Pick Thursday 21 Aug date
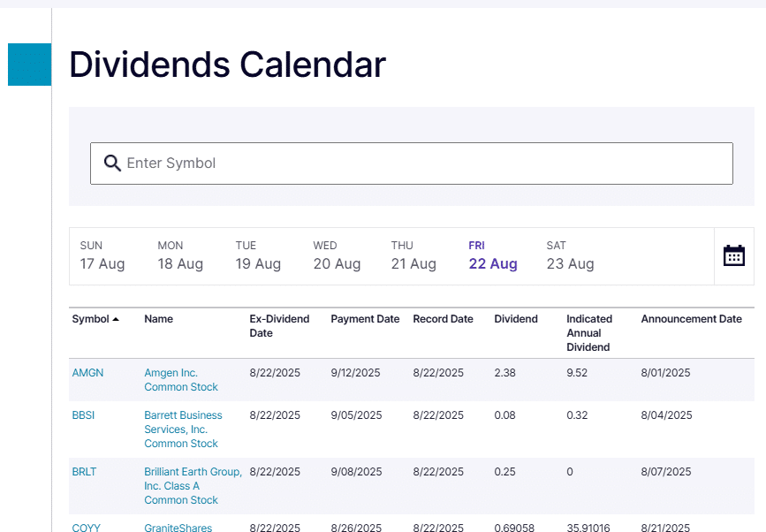Screen dimensions: 766x532 (413, 255)
